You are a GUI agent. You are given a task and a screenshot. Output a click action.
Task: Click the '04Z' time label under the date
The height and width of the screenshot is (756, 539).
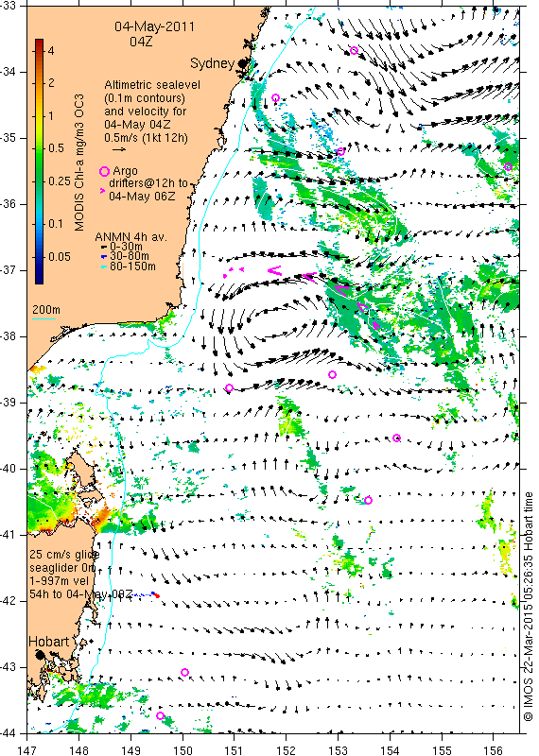[141, 42]
